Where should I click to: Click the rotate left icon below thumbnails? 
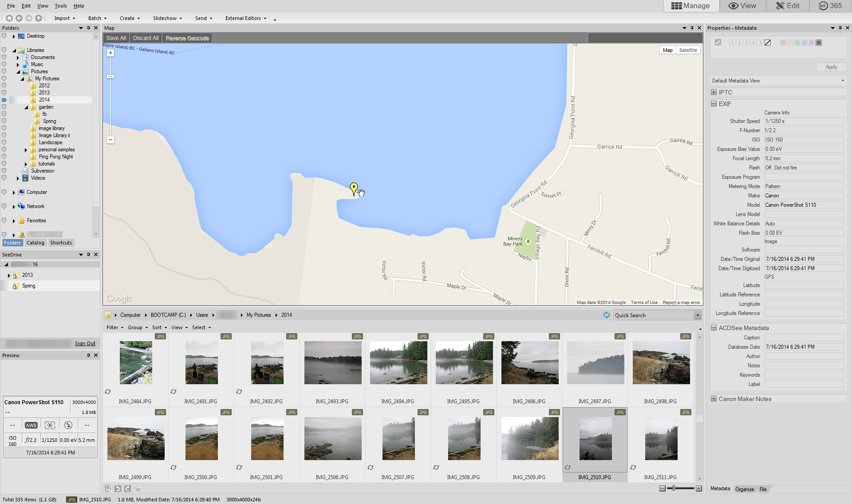(118, 488)
